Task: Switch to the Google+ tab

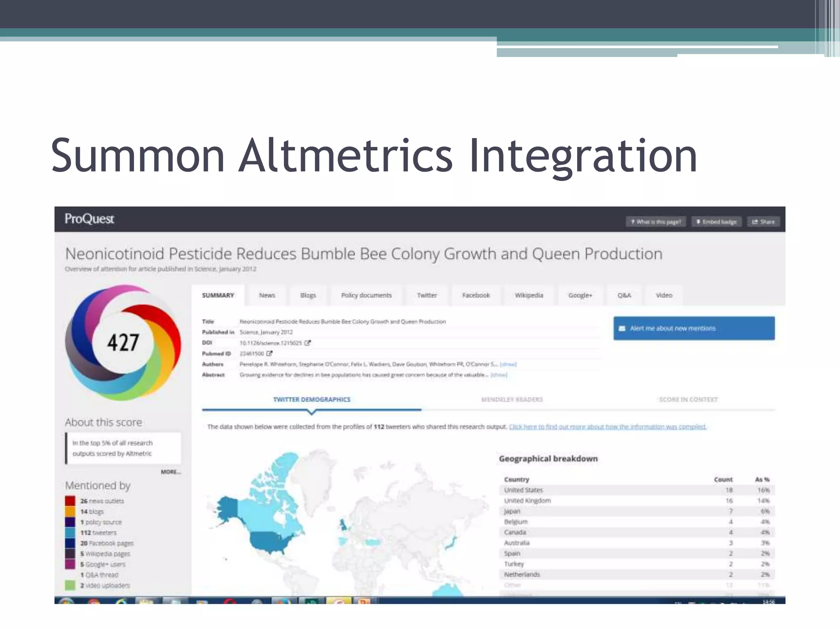Action: [580, 295]
